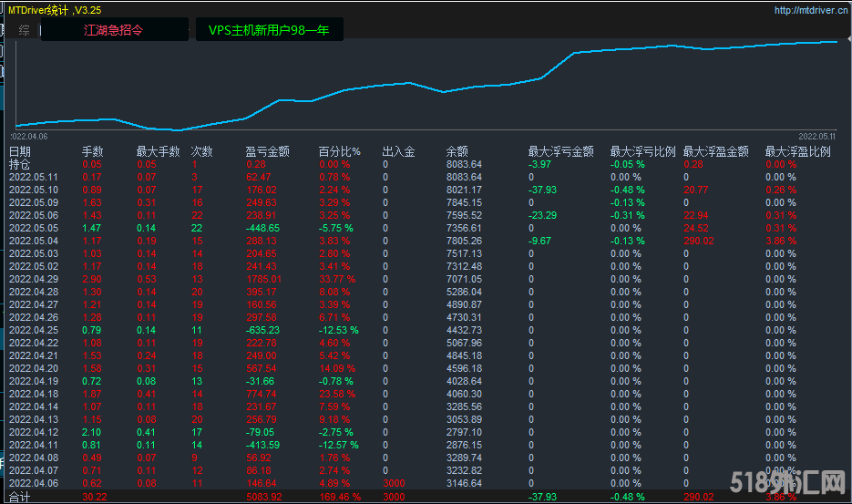Image resolution: width=852 pixels, height=504 pixels.
Task: Click the 2022.05.11 end date on chart axis
Action: [x=817, y=136]
